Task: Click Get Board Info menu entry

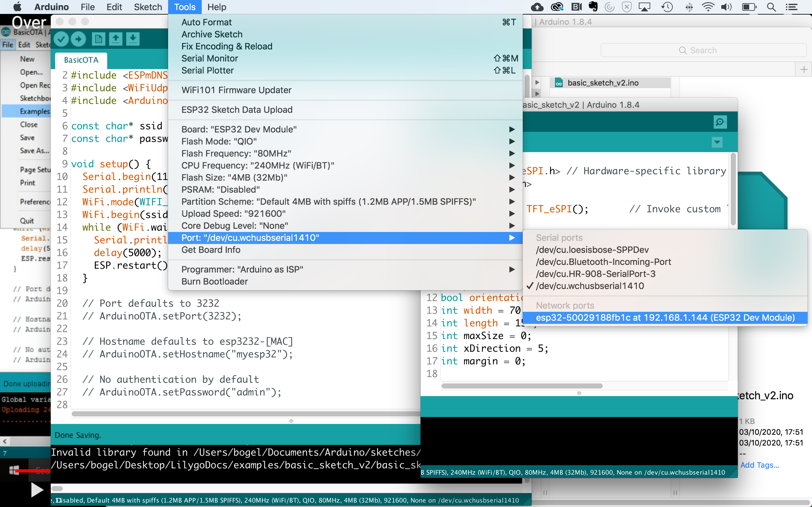Action: point(211,250)
